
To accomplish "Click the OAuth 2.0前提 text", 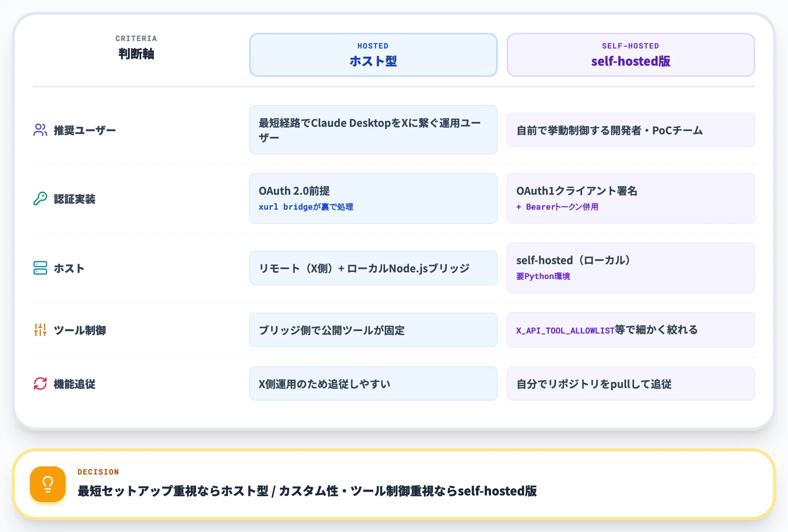I will [x=294, y=191].
